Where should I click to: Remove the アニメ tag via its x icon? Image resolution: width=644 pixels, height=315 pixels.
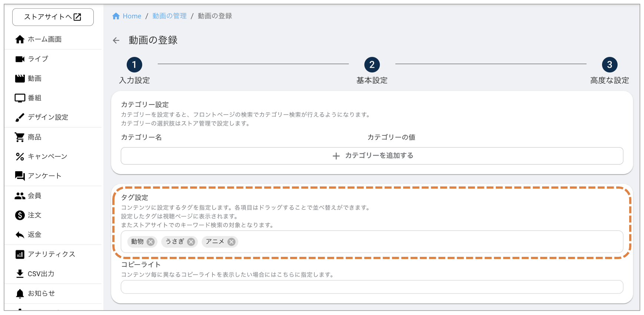pyautogui.click(x=231, y=242)
